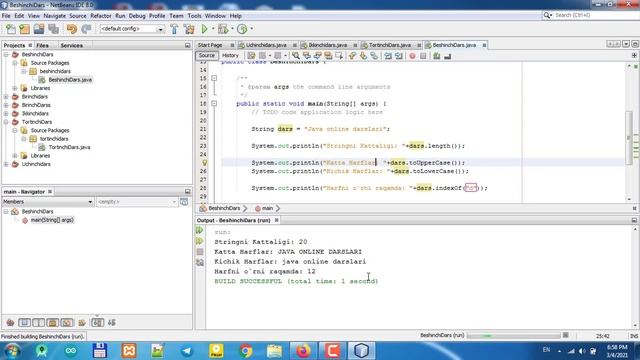The image size is (640, 360).
Task: Toggle Show Static Members filter in Navigator
Action: click(x=38, y=323)
